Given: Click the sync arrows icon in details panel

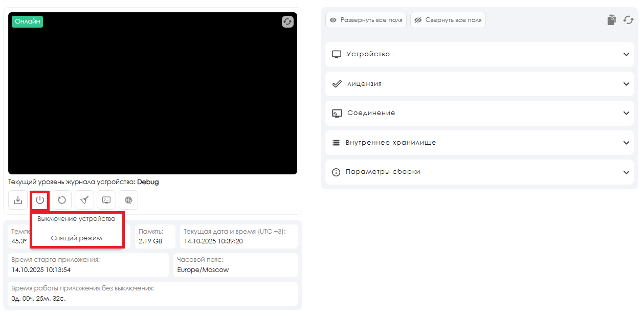Looking at the screenshot, I should [x=628, y=20].
